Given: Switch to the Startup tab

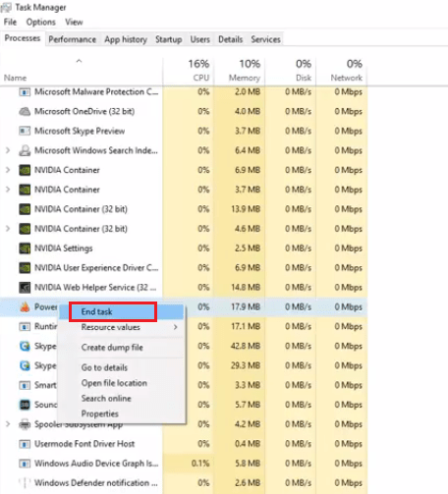Looking at the screenshot, I should point(169,39).
